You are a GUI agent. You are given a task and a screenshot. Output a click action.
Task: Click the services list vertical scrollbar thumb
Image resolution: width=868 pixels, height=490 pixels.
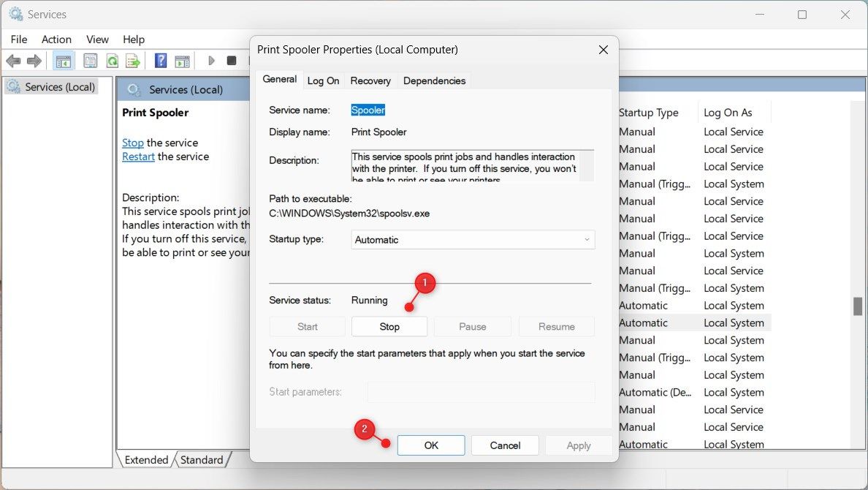click(x=858, y=306)
